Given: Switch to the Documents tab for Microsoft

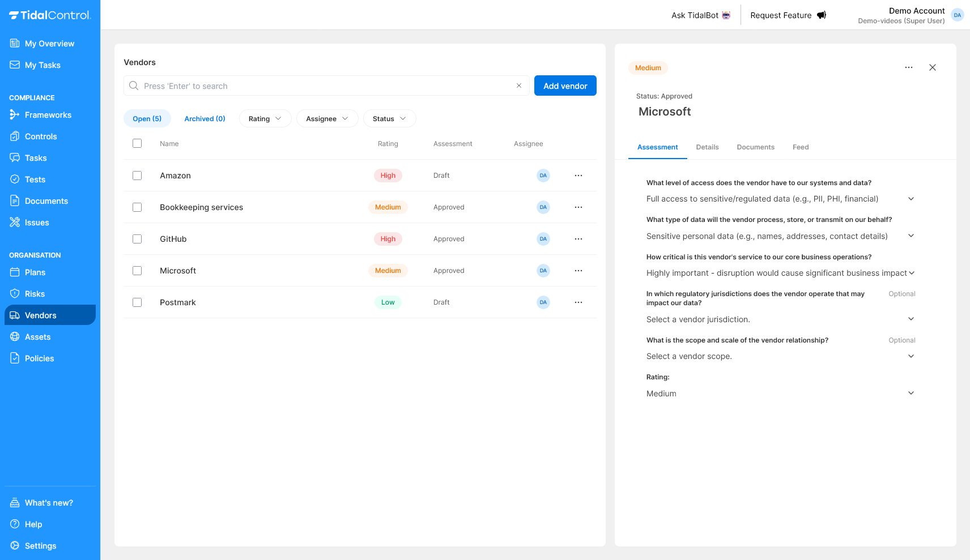Looking at the screenshot, I should pyautogui.click(x=755, y=147).
